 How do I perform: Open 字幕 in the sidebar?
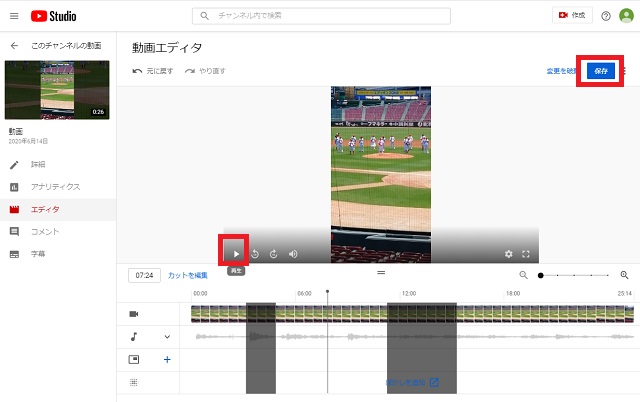(x=38, y=254)
